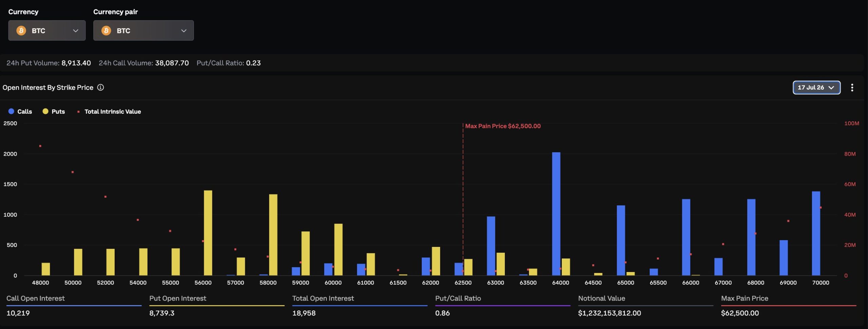Viewport: 868px width, 329px height.
Task: Open the Currency BTC dropdown
Action: pyautogui.click(x=47, y=31)
